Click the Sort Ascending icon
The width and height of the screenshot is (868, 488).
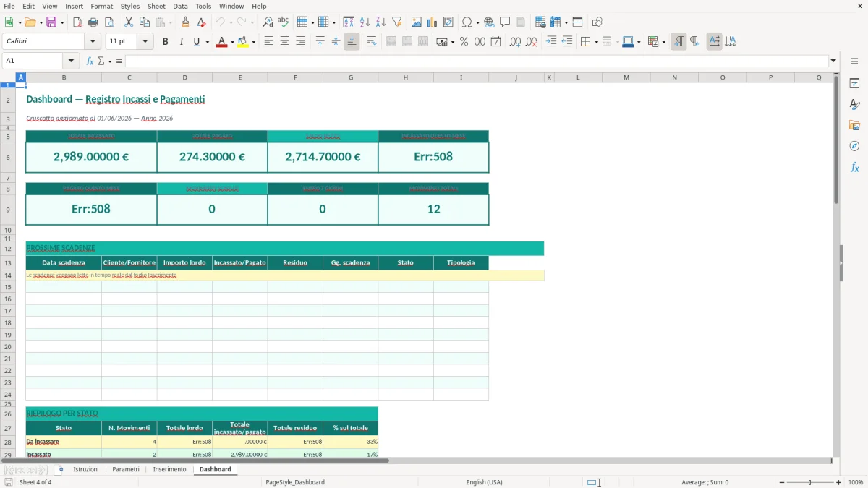[365, 22]
